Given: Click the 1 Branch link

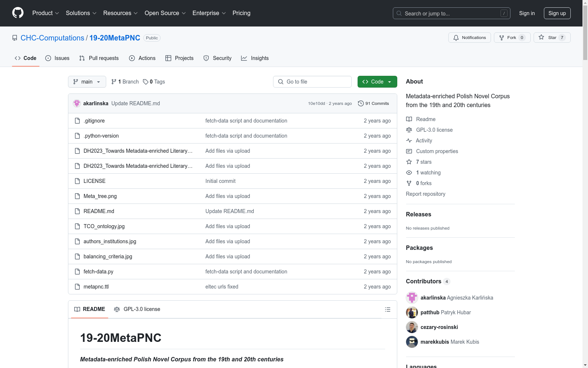Looking at the screenshot, I should [125, 82].
